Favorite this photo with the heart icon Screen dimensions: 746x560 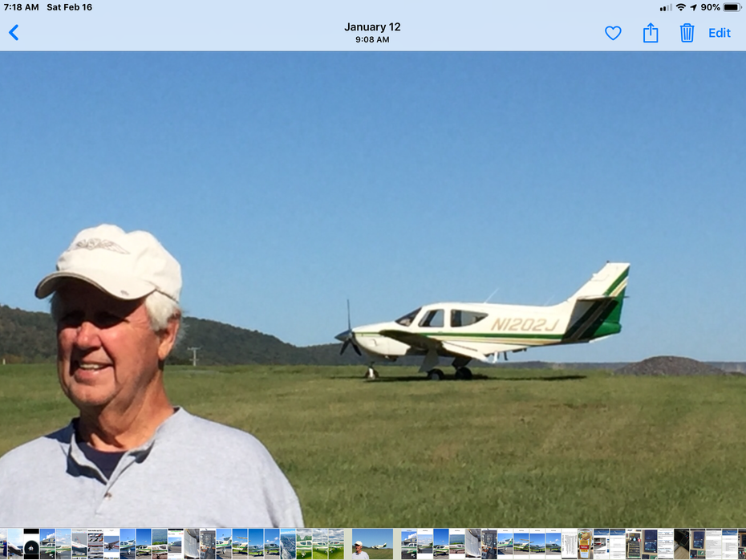pyautogui.click(x=613, y=33)
